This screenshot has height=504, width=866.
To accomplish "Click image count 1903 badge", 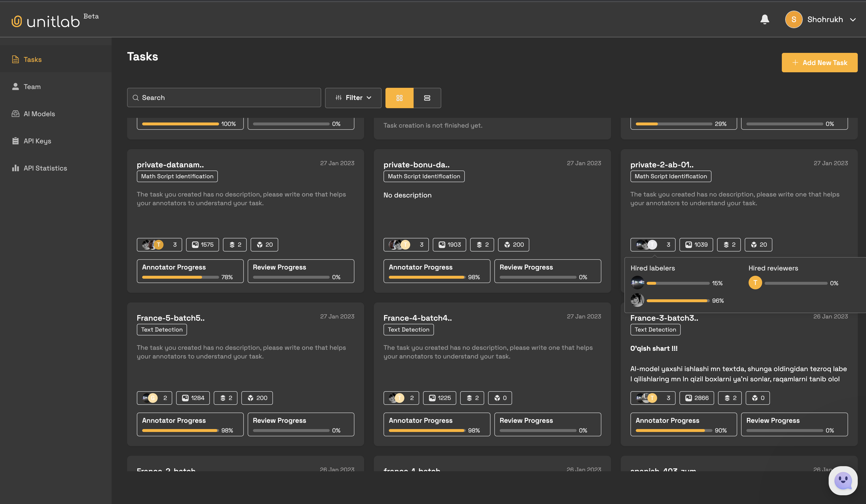I will tap(449, 245).
